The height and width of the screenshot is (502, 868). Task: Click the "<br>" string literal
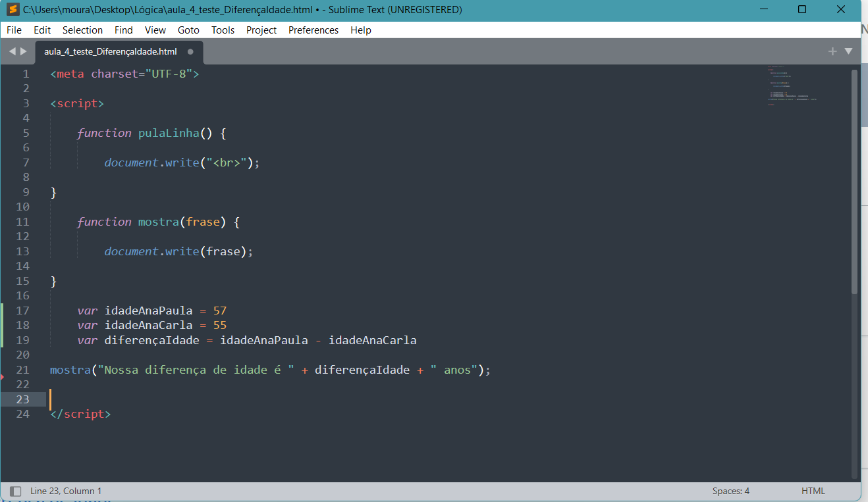click(x=227, y=163)
